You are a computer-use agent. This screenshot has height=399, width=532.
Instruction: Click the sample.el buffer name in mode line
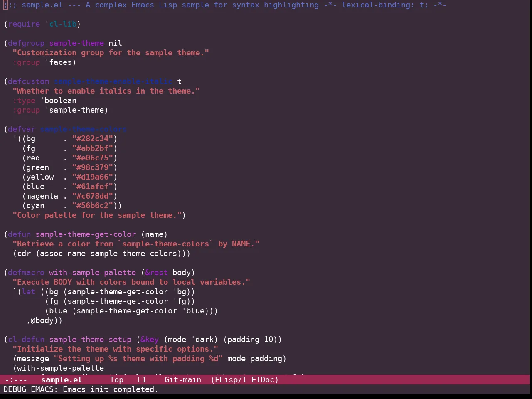[62, 379]
